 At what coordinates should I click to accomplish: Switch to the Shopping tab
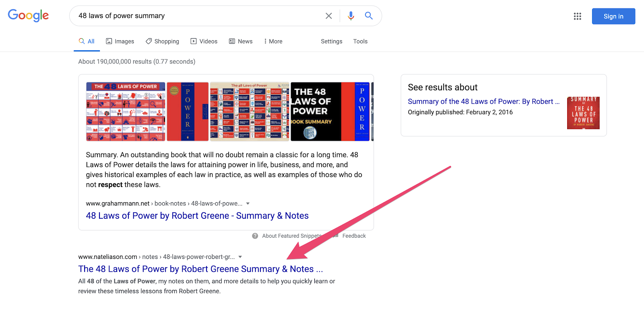point(162,41)
